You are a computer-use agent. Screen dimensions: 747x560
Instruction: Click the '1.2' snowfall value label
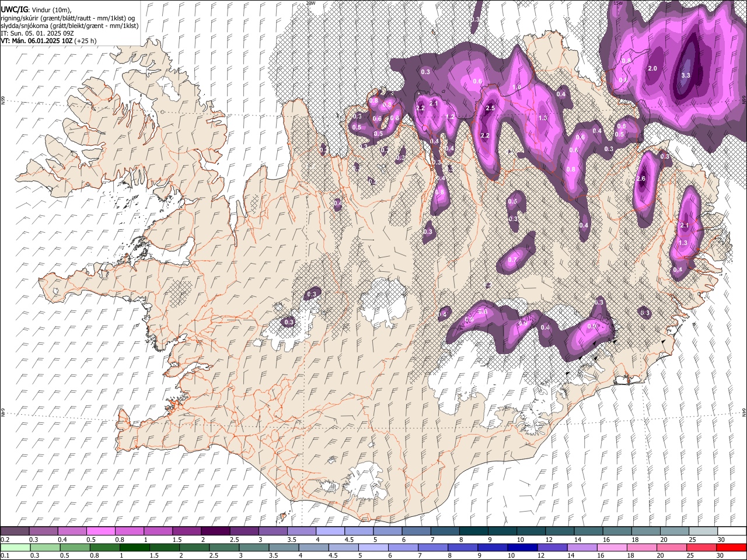pos(450,117)
